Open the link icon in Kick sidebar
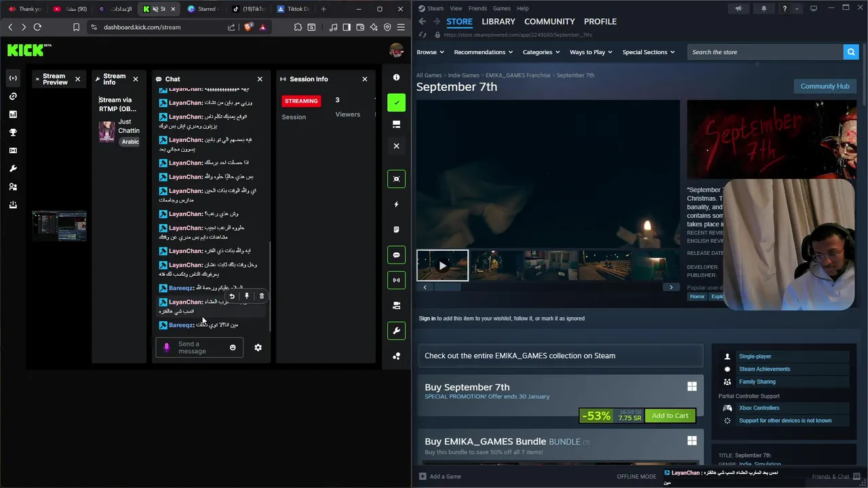This screenshot has height=488, width=868. (13, 96)
